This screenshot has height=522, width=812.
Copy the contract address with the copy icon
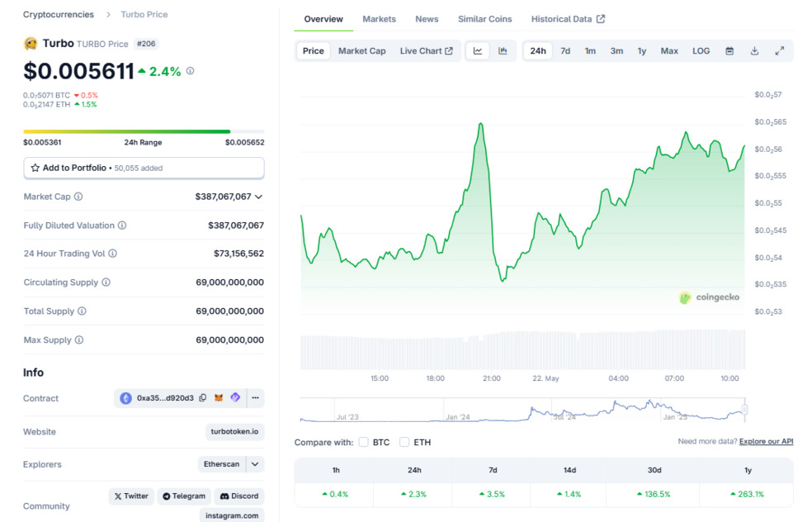[203, 398]
